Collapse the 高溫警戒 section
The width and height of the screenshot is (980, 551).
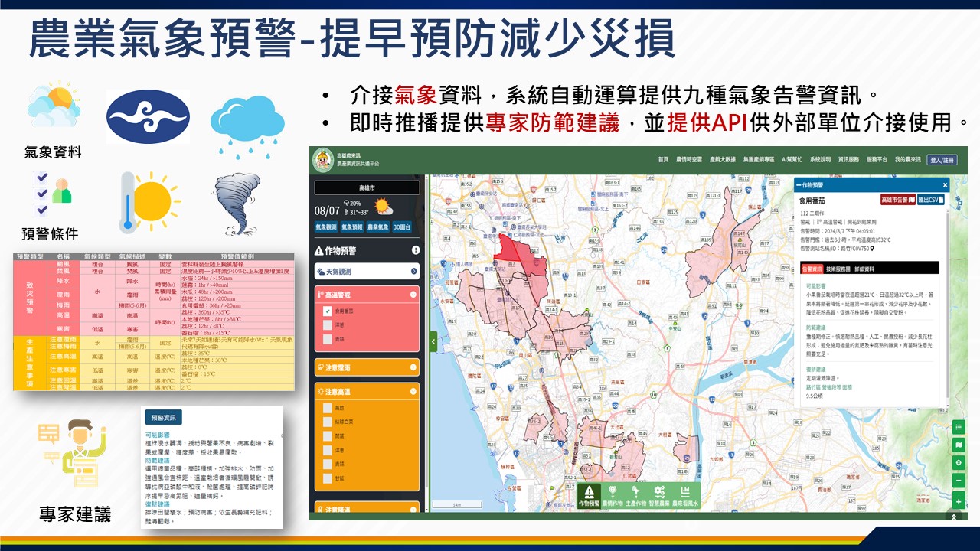point(413,295)
